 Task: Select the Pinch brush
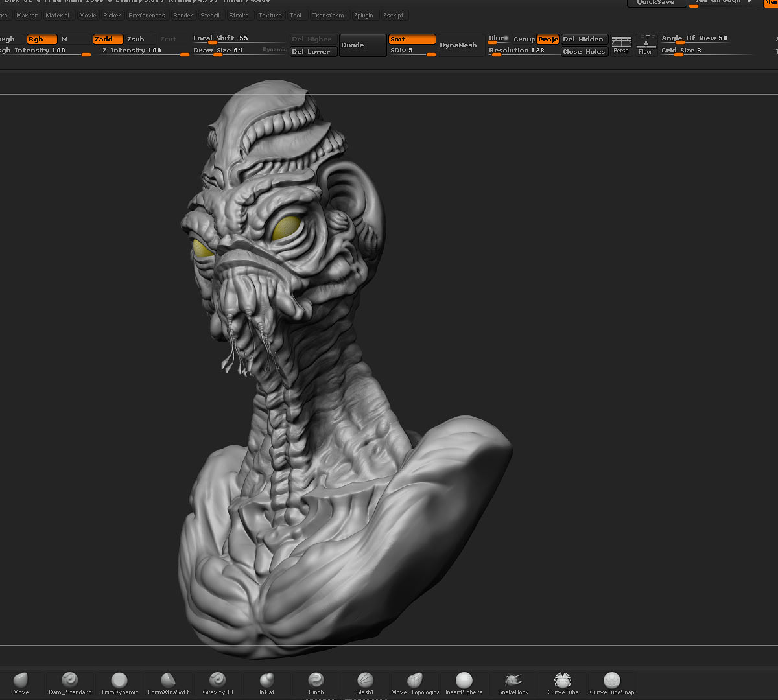pos(316,683)
